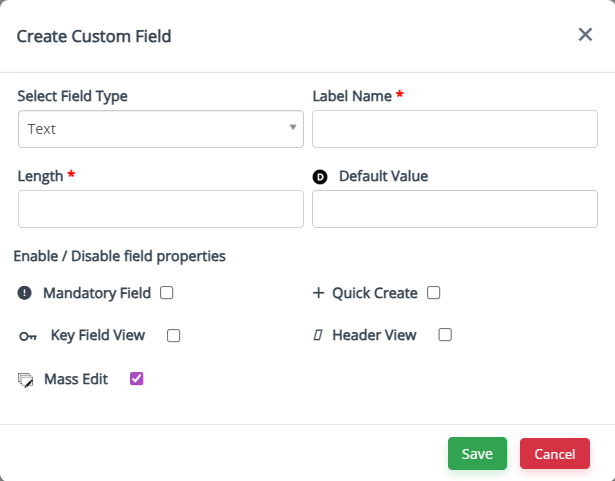Click the 'Mass Edit' label text
The height and width of the screenshot is (481, 615).
(x=76, y=379)
